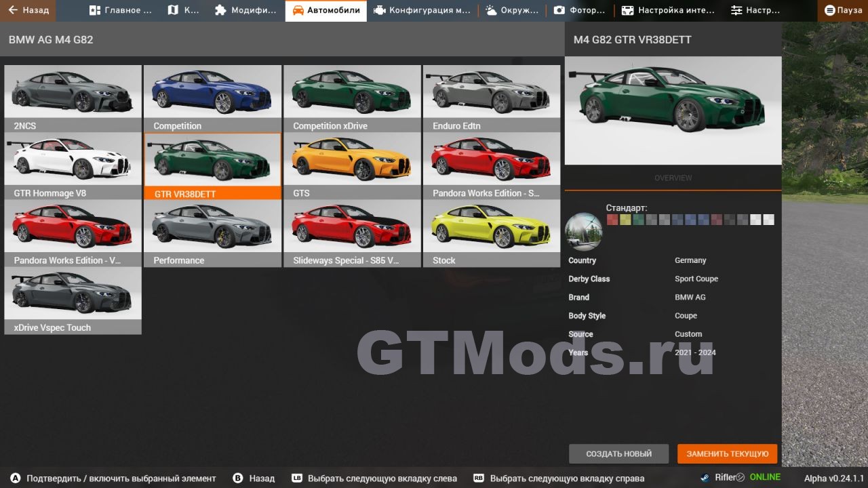Click the Custom source value
The image size is (868, 488).
coord(688,333)
